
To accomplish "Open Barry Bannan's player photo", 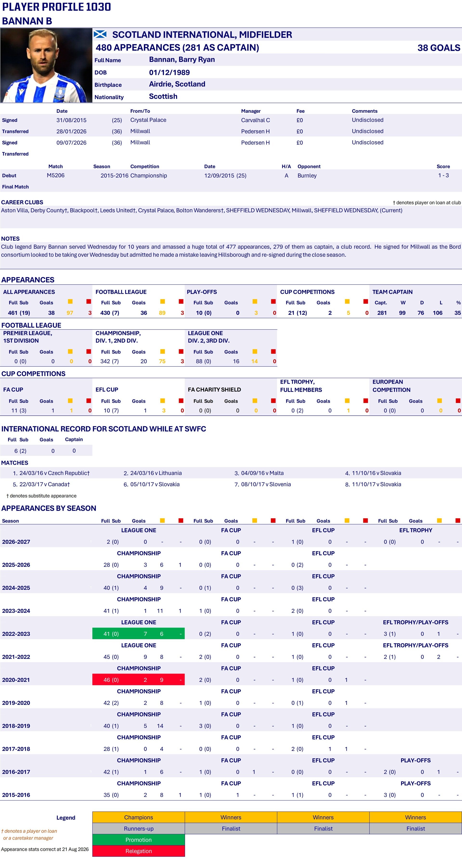I will tap(46, 65).
